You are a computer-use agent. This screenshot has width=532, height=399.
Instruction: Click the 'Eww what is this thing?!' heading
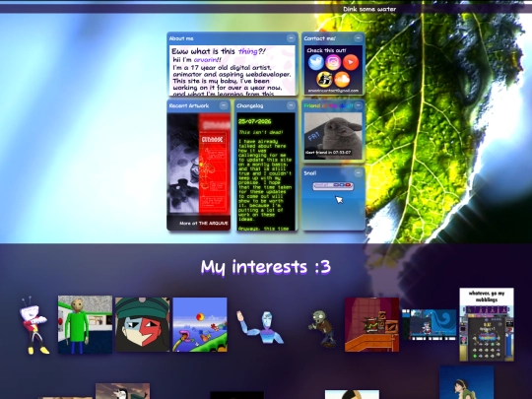[x=219, y=51]
